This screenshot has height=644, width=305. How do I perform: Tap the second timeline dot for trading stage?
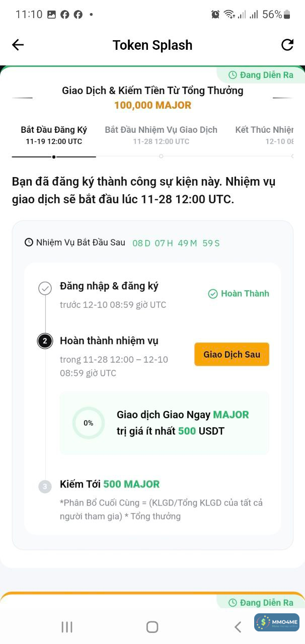[161, 156]
